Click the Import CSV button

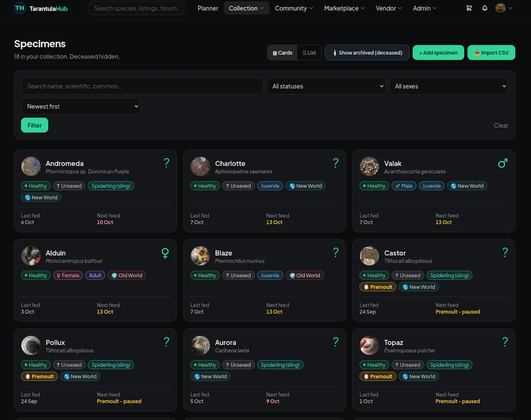[491, 52]
